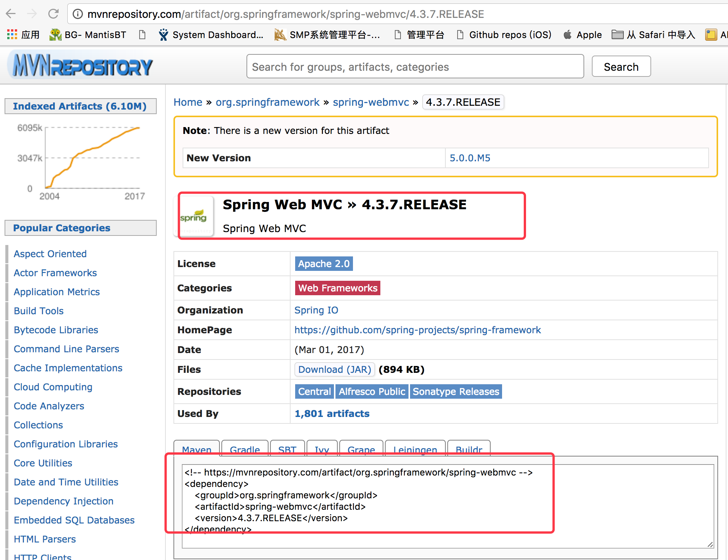The height and width of the screenshot is (560, 728).
Task: Click Indexed Artifacts (6.10M) heading
Action: coord(80,106)
